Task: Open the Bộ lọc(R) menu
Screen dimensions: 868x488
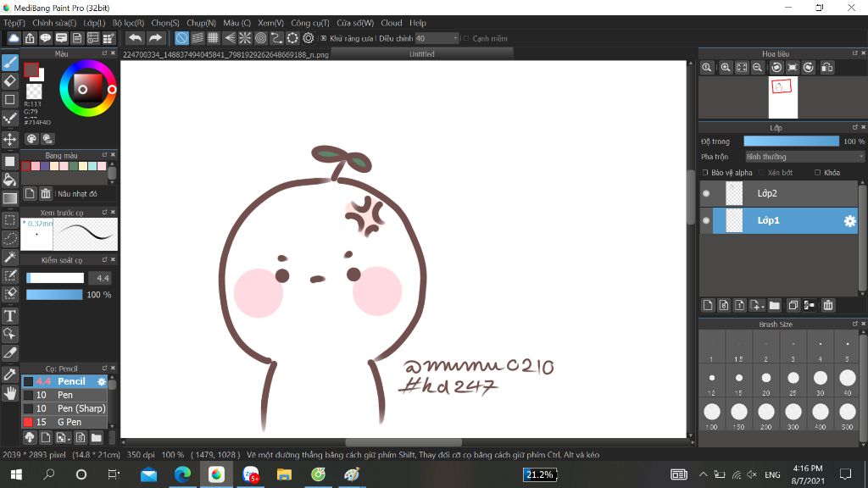Action: point(129,23)
